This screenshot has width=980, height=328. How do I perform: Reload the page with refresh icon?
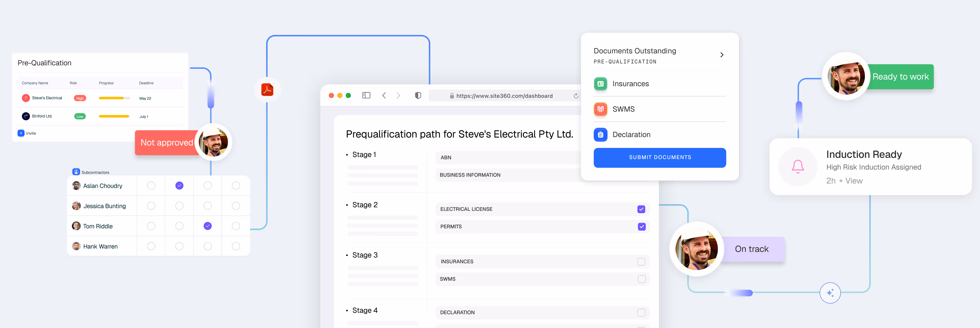(x=576, y=96)
